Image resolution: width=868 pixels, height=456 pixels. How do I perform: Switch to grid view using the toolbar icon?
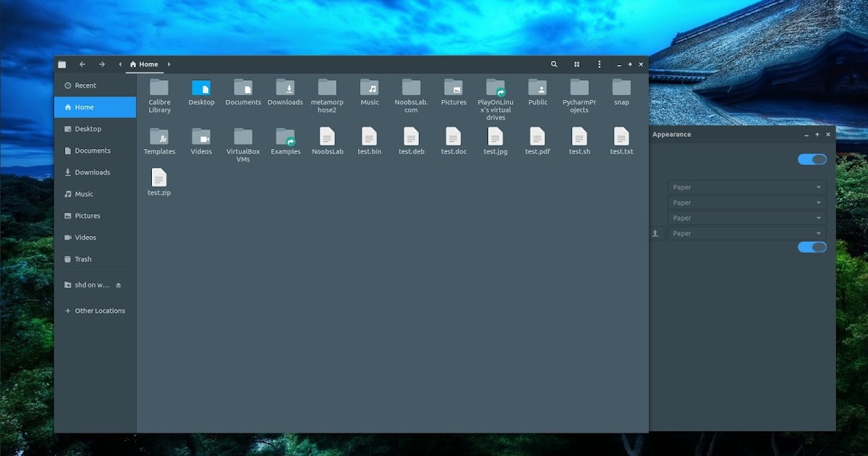(x=576, y=64)
